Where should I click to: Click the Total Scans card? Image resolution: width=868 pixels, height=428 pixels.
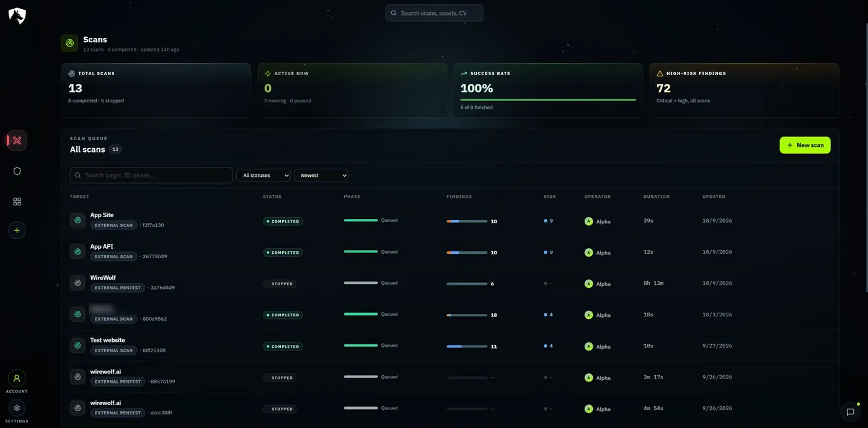[156, 91]
